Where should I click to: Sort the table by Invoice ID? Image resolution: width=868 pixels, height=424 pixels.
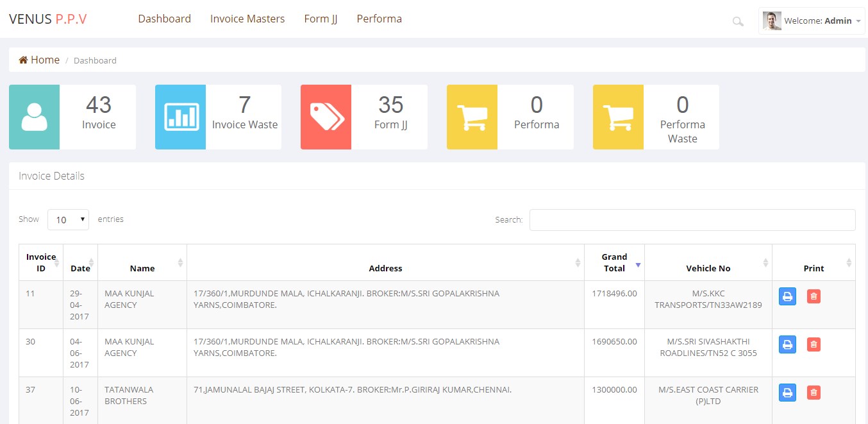pyautogui.click(x=41, y=262)
